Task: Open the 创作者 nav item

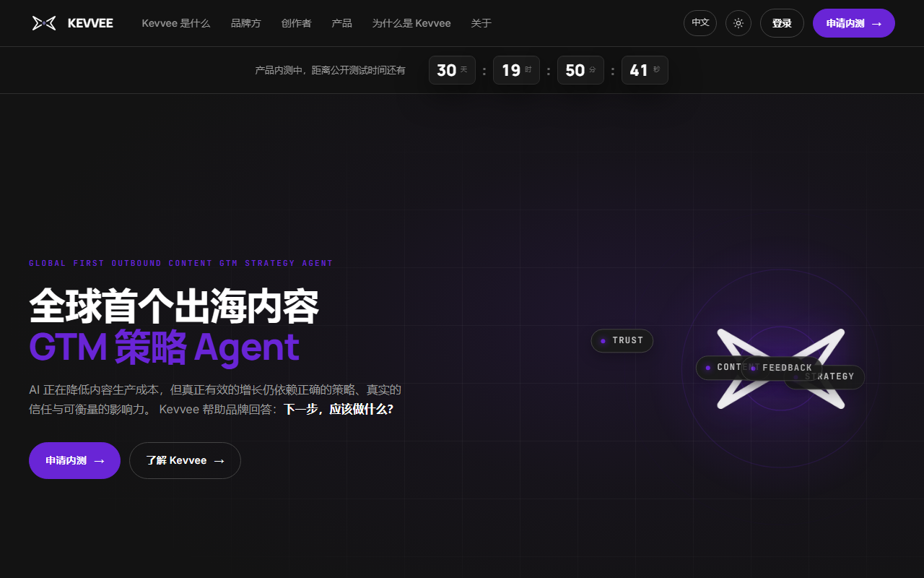Action: click(297, 23)
